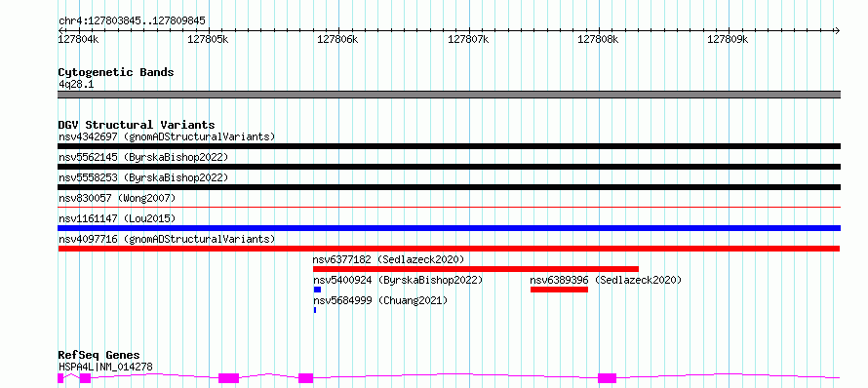Select the thin red line of nsv830057
Screen dimensions: 868x388
(449, 207)
